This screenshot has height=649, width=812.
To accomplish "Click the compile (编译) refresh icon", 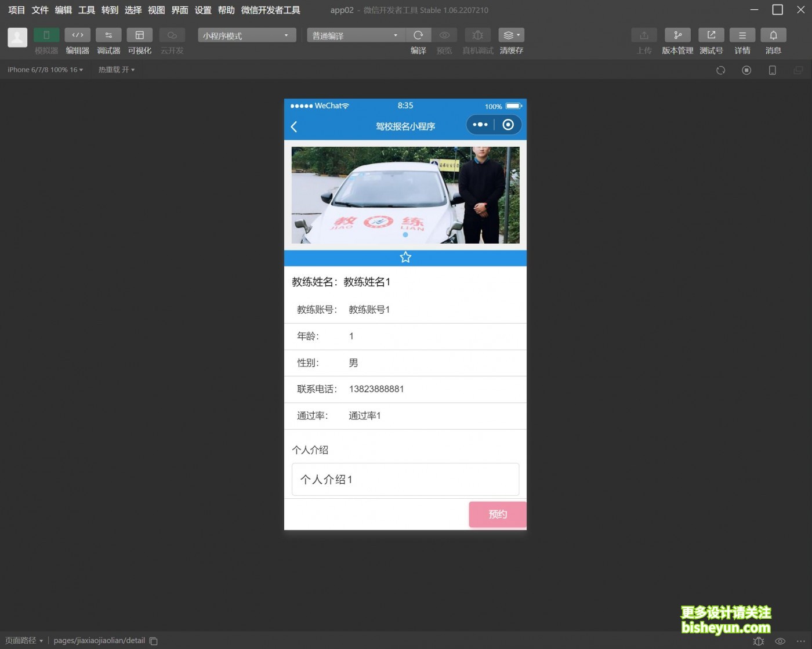I will [418, 35].
